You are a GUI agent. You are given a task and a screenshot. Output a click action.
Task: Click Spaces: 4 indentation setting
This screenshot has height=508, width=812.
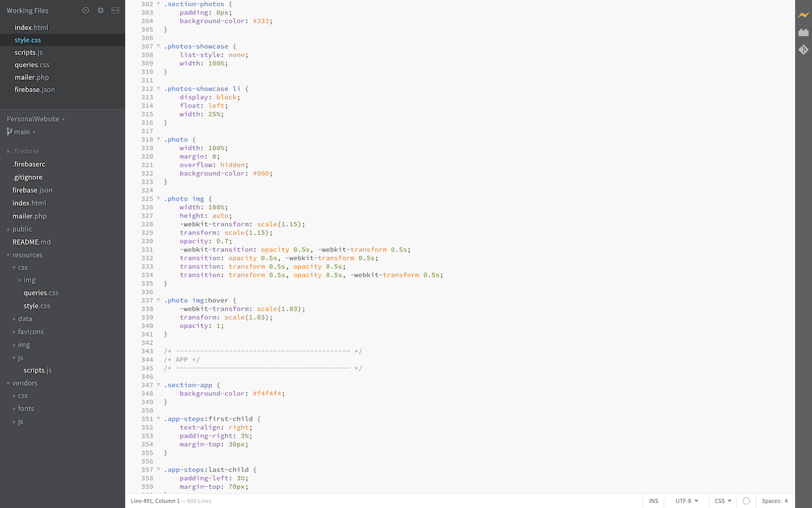click(775, 501)
